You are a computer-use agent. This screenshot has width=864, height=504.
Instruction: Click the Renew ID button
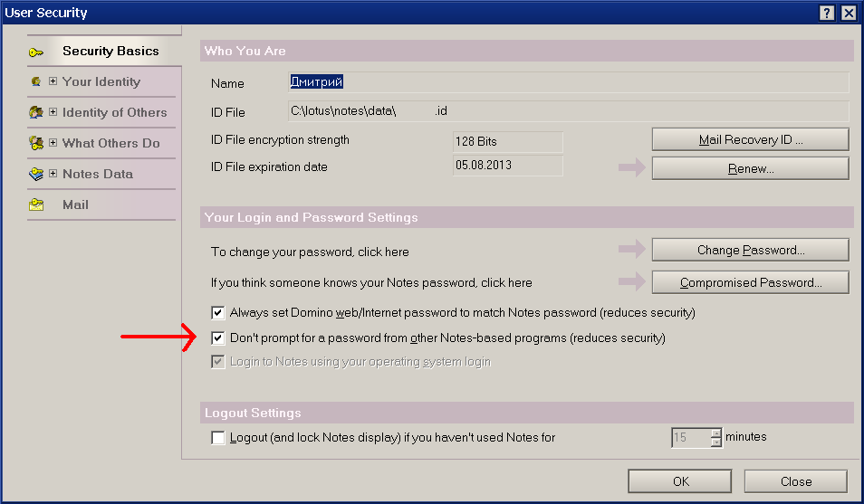(750, 168)
